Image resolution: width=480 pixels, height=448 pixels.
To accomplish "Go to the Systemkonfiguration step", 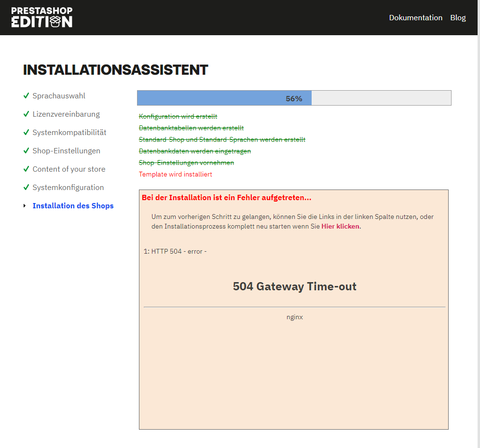I will pyautogui.click(x=68, y=188).
